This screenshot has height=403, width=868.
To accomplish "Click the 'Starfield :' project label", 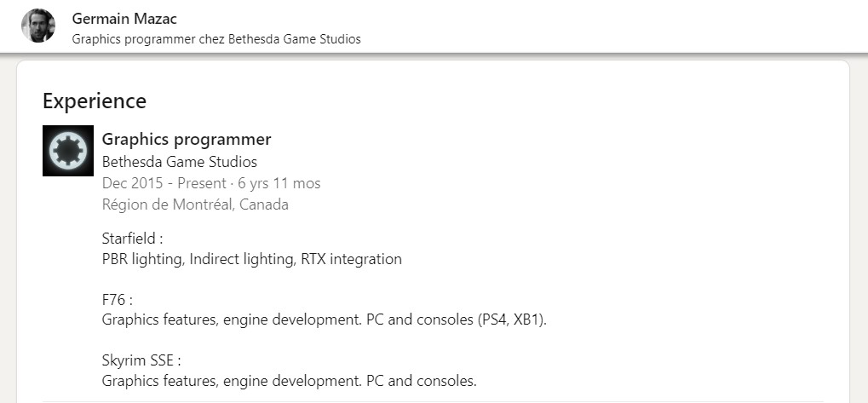I will coord(132,239).
